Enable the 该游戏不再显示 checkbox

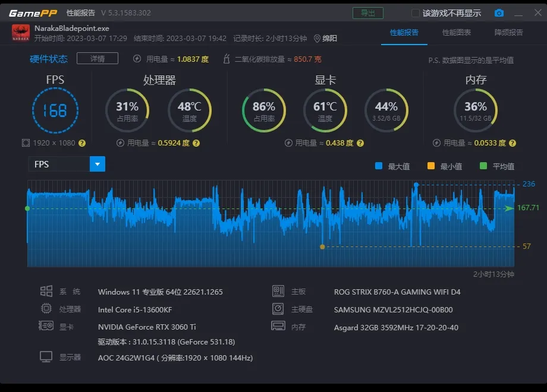coord(416,13)
